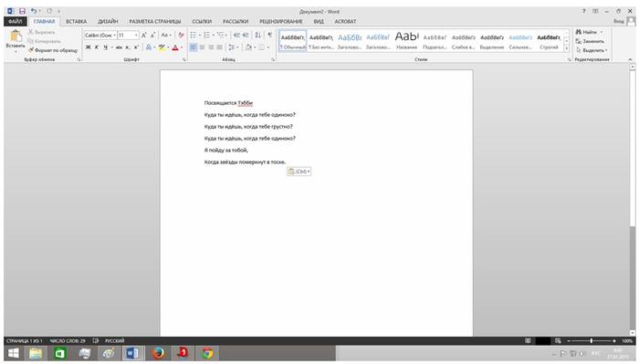Apply the Строгий style
The image size is (639, 364).
tap(549, 41)
